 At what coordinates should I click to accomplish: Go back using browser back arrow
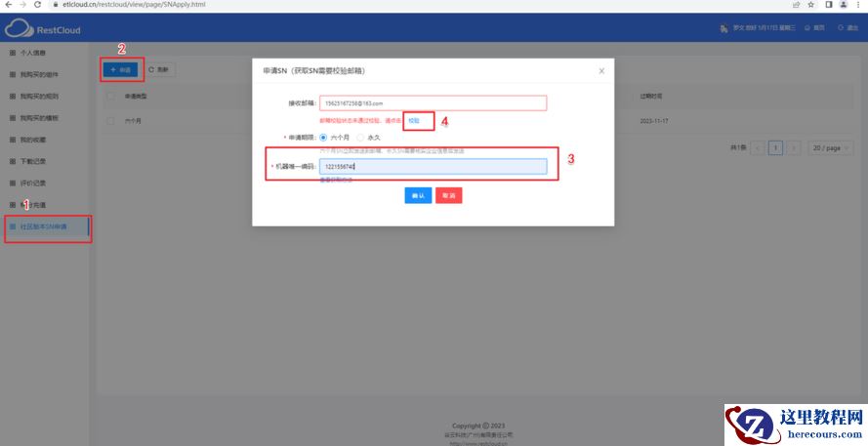8,5
